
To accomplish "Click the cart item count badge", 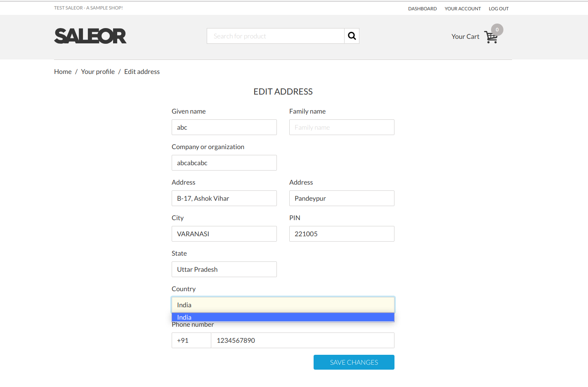I will [497, 29].
